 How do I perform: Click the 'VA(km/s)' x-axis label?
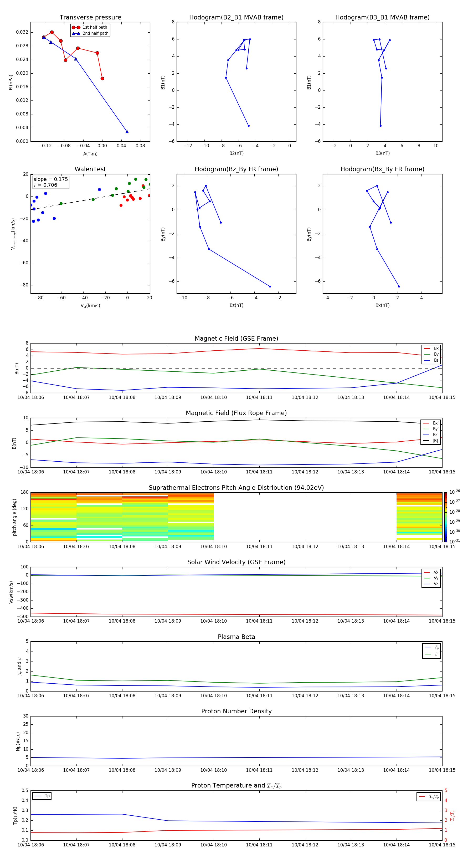(x=90, y=306)
